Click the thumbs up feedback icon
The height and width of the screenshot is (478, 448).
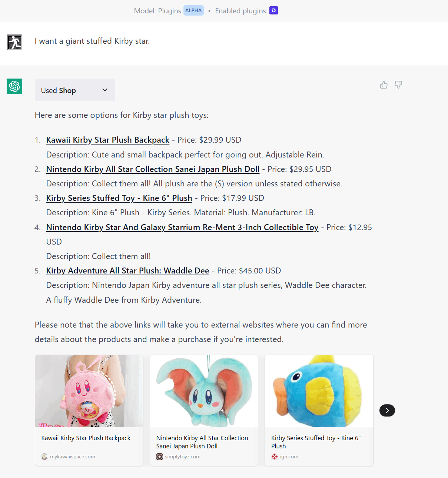click(x=384, y=85)
